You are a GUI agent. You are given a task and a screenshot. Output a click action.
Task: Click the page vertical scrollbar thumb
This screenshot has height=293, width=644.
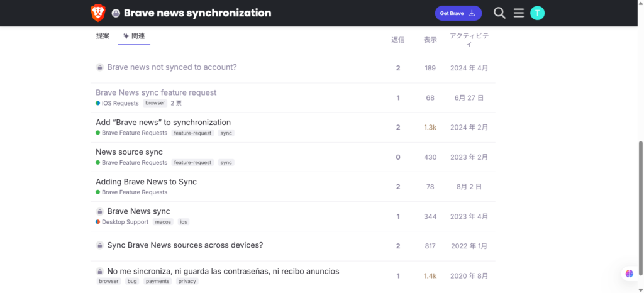pos(640,209)
